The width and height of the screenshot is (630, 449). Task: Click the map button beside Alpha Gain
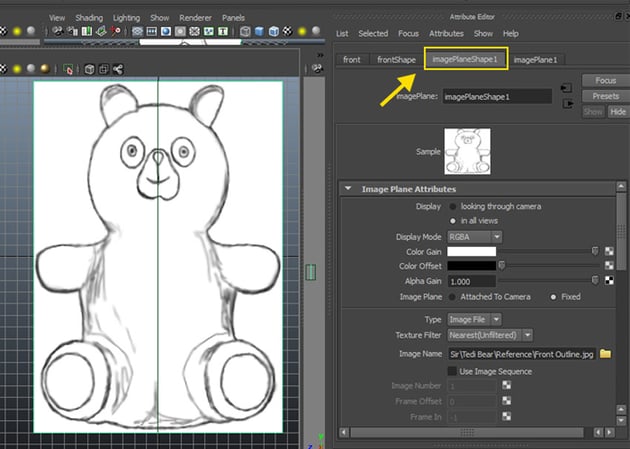(x=610, y=281)
